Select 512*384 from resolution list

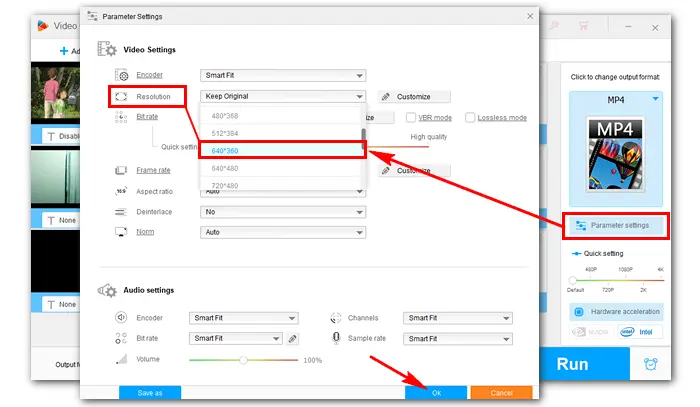(x=280, y=133)
